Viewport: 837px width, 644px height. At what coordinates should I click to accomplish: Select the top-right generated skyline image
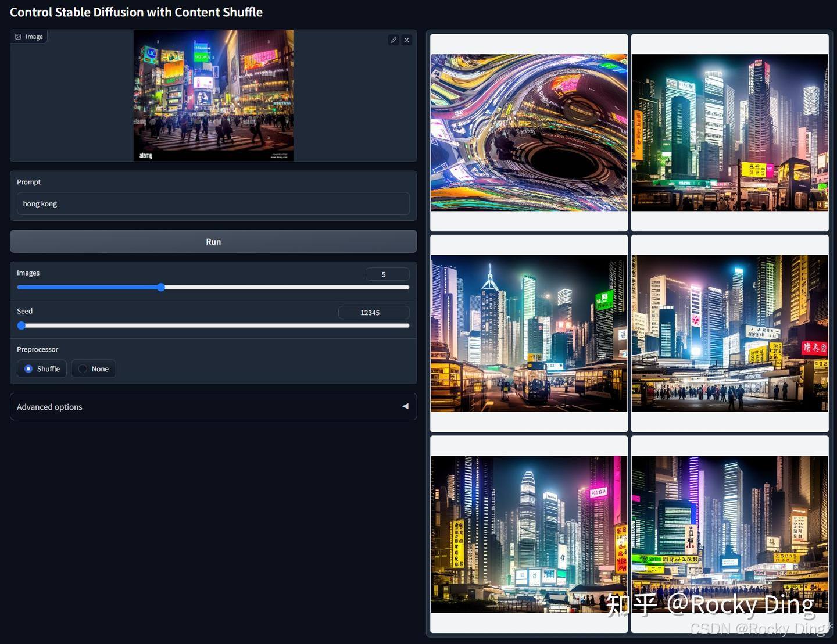tap(729, 132)
